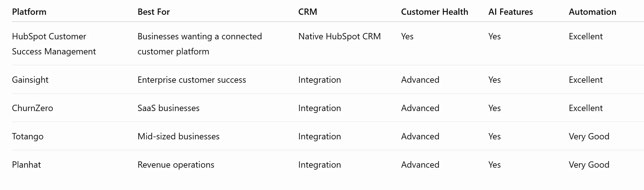
Task: Click the Best For column header
Action: pos(154,12)
